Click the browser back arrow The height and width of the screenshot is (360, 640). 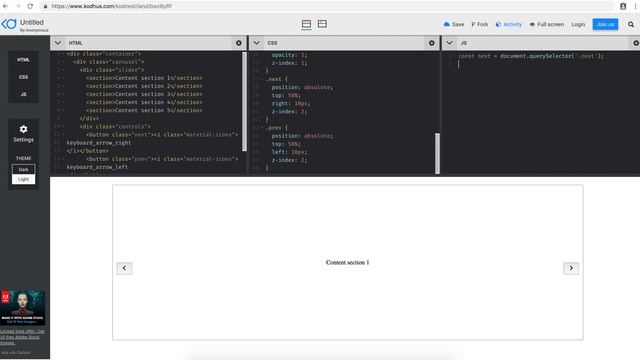(5, 6)
